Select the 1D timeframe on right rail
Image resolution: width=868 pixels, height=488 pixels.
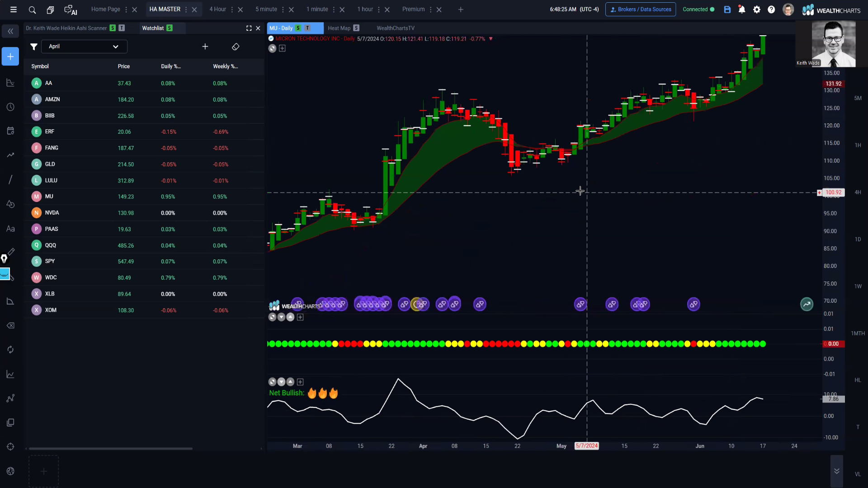pyautogui.click(x=858, y=239)
